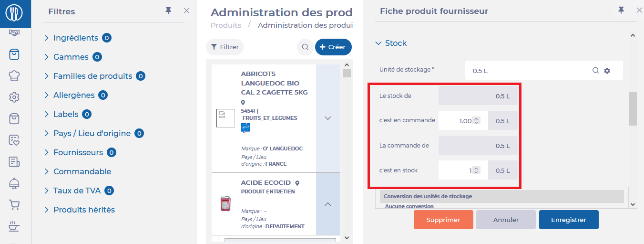The height and width of the screenshot is (244, 644).
Task: Click the serving cloche sidebar icon
Action: (x=14, y=183)
